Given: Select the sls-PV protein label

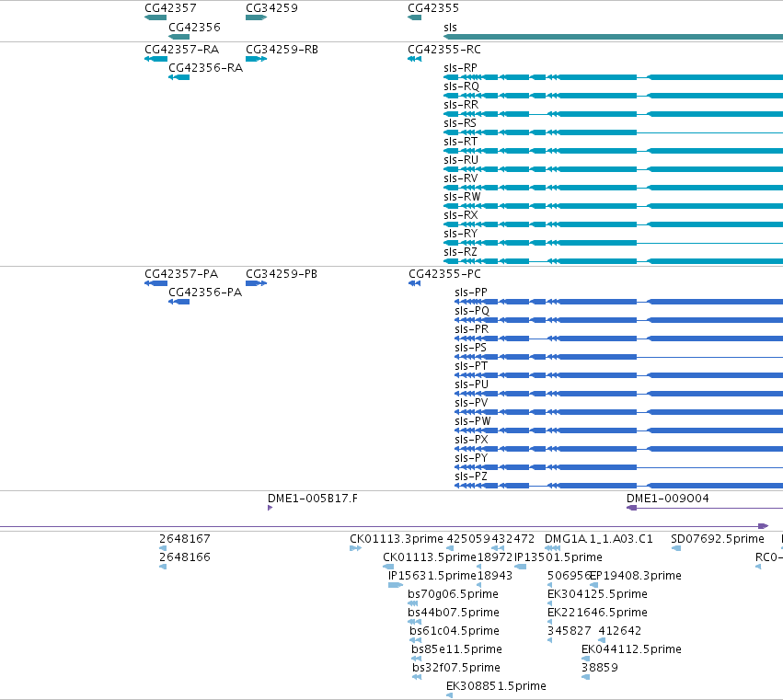Looking at the screenshot, I should [471, 403].
